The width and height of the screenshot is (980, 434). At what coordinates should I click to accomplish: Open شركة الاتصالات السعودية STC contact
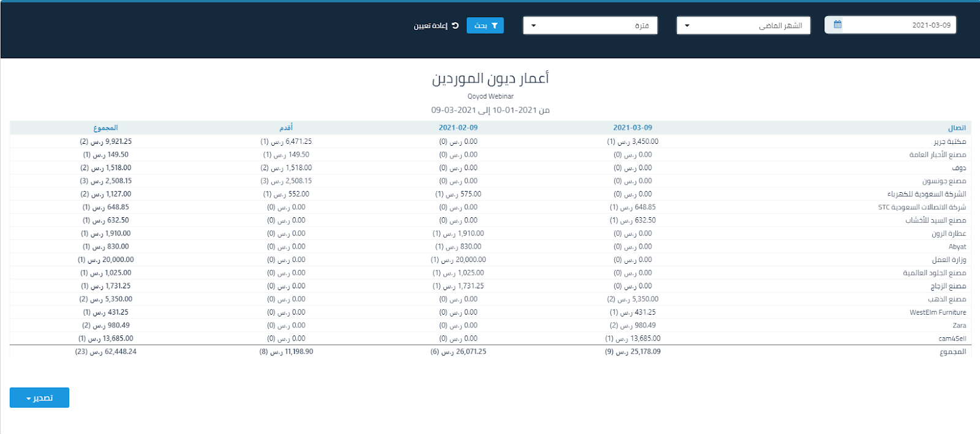click(x=922, y=208)
